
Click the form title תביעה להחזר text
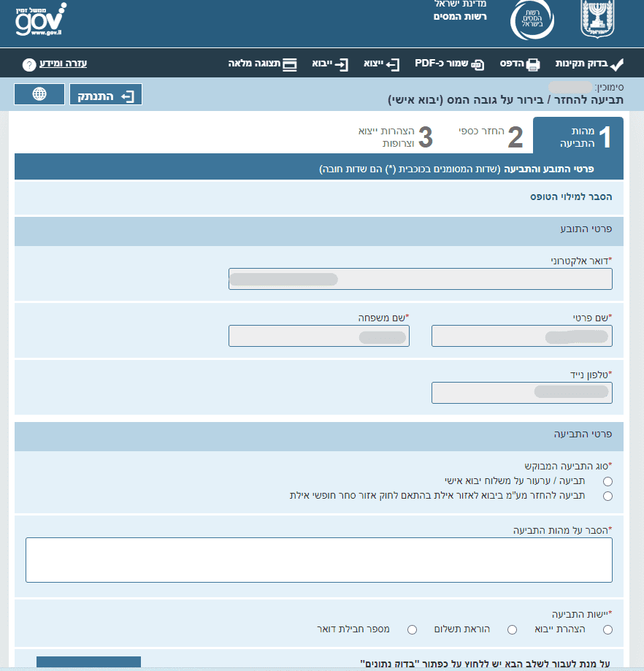[505, 100]
